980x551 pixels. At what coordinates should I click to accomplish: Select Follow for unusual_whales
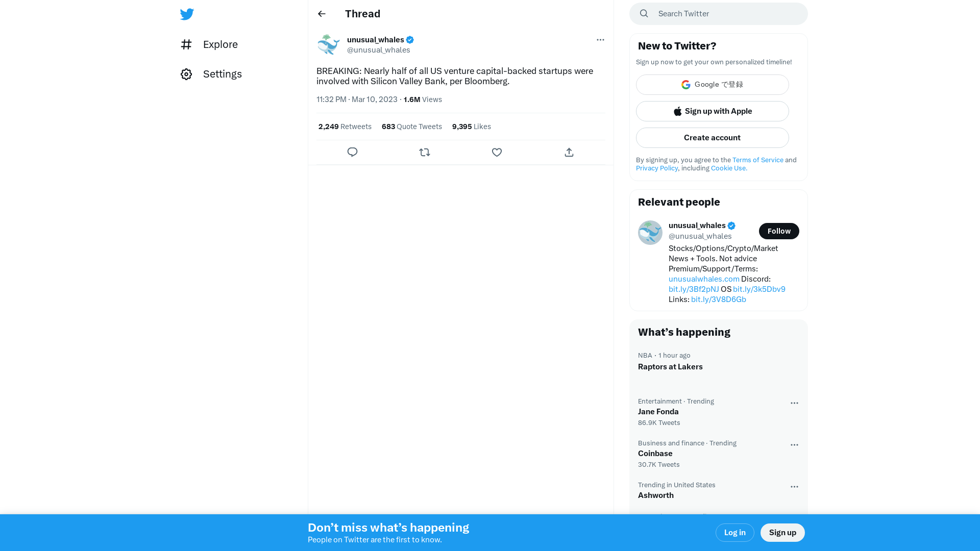[x=779, y=231]
